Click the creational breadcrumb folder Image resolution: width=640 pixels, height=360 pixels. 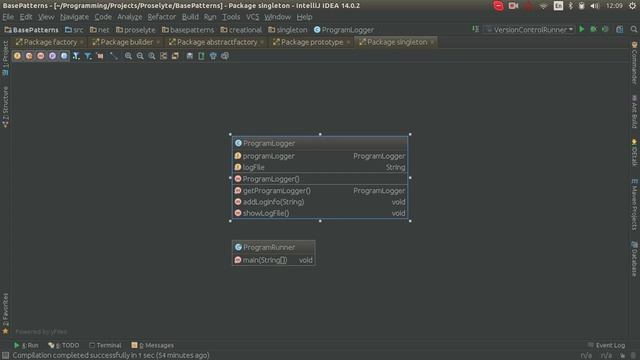(241, 30)
